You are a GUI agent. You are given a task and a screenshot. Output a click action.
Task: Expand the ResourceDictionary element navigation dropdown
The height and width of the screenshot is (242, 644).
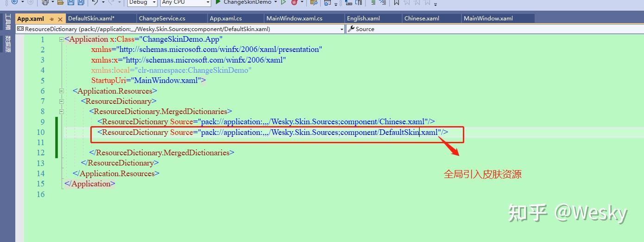(x=342, y=29)
